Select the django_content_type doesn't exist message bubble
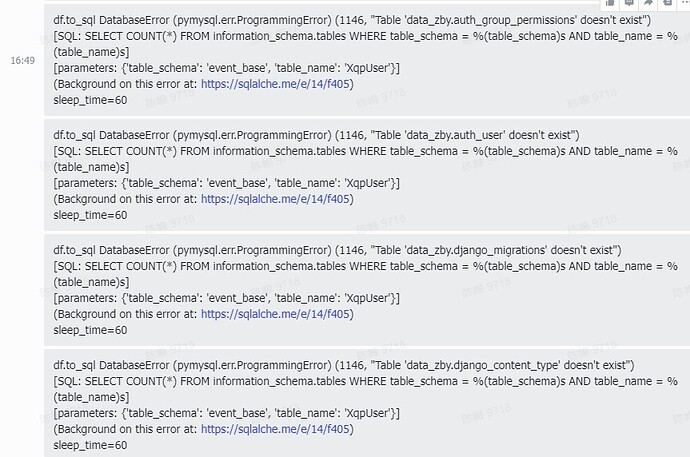Screen dimensions: 690x457 [367, 403]
